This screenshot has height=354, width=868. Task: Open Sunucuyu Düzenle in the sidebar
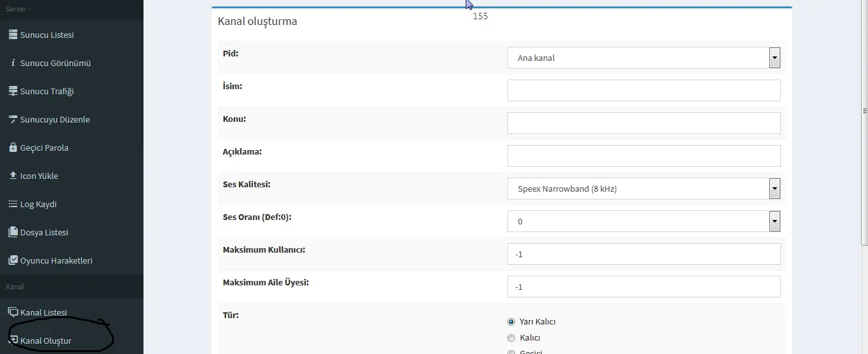point(54,119)
